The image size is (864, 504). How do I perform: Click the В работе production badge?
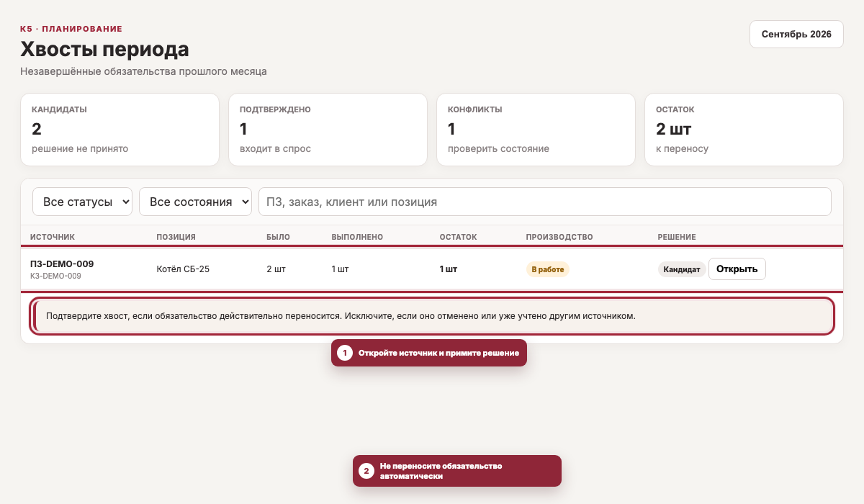tap(547, 269)
